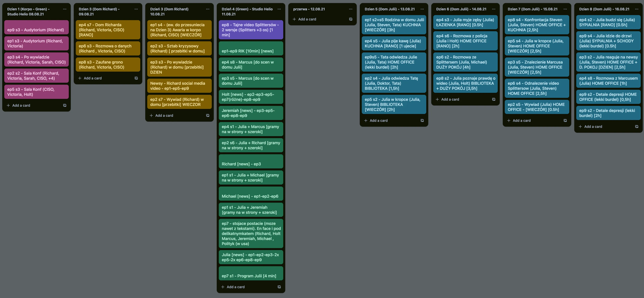
Task: Click template icon in przerwa 12.08.21 list
Action: pos(351,19)
